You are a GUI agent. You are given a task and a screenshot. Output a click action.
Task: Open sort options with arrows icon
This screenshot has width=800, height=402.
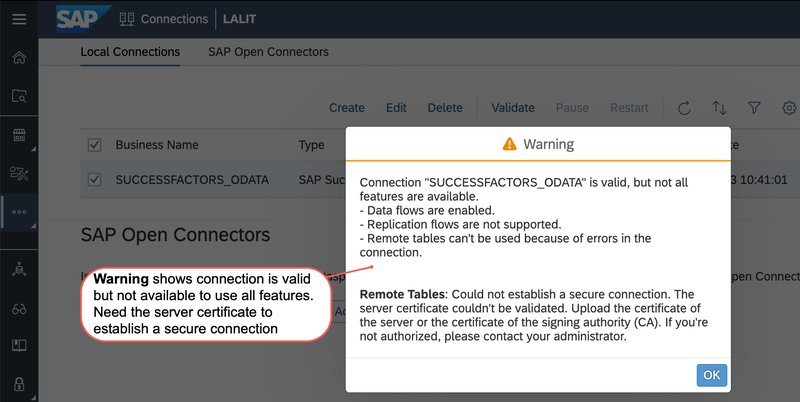719,108
